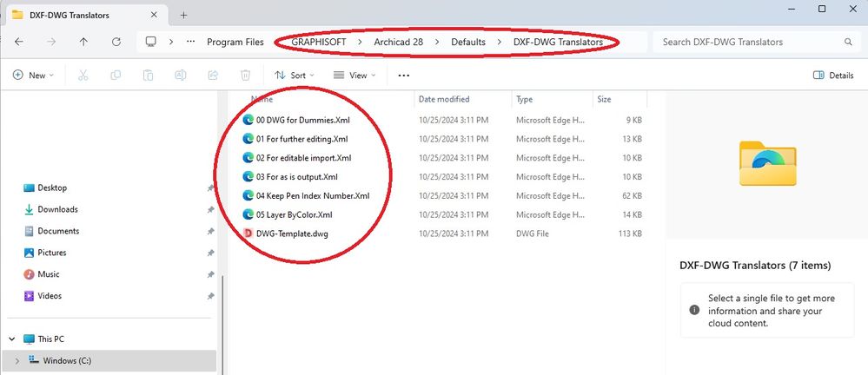
Task: Click the Paste clipboard icon
Action: point(148,76)
